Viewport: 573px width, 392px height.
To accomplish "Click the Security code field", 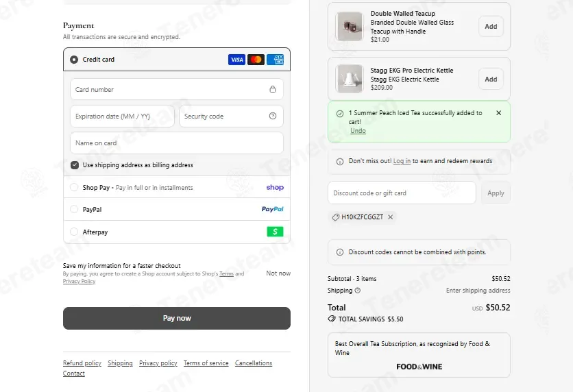I will (231, 117).
